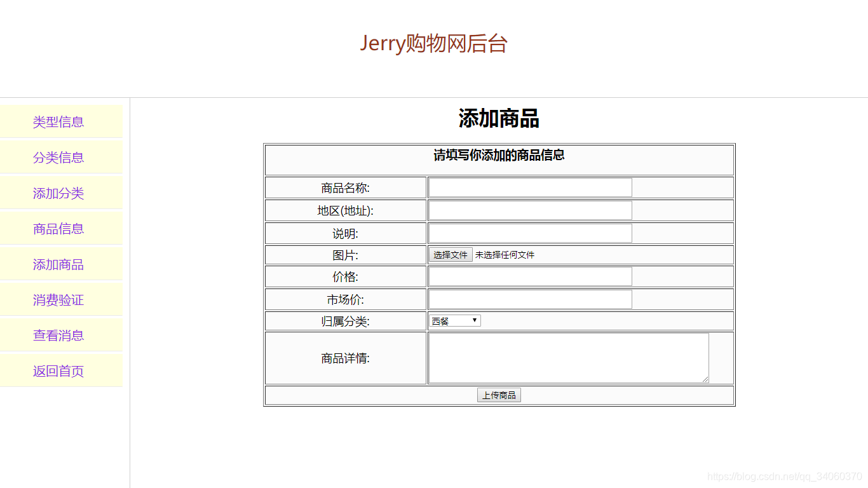Click the 商品名称: label cell

(x=346, y=187)
